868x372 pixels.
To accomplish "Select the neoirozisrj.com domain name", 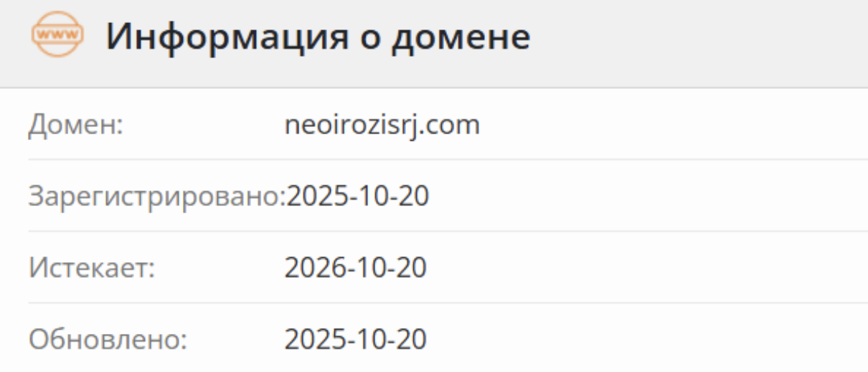I will (x=382, y=125).
